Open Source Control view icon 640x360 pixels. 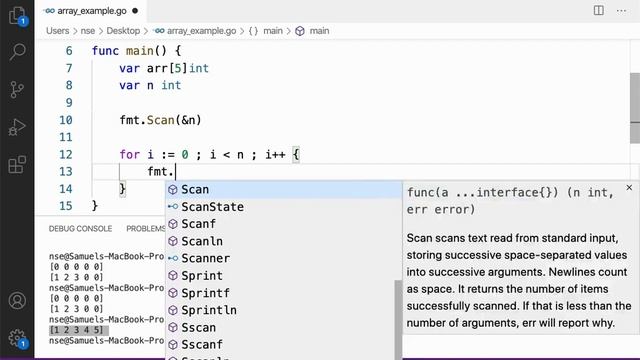click(x=17, y=89)
